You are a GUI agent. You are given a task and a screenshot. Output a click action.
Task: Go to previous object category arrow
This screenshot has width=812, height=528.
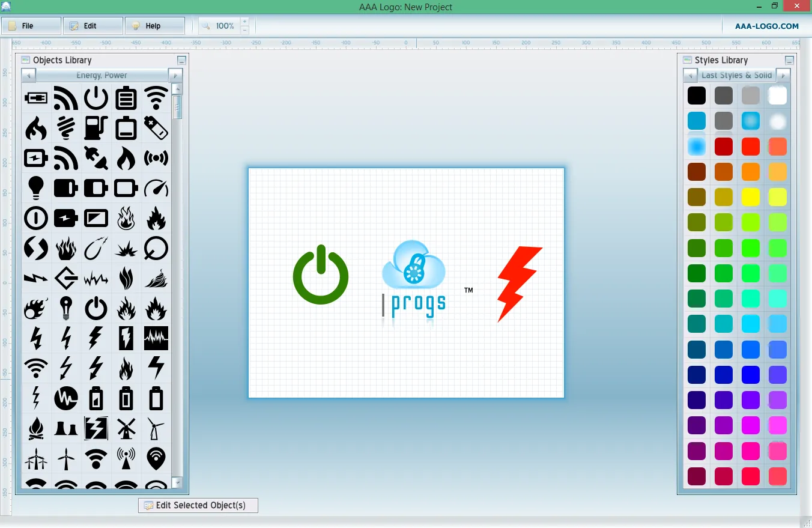point(29,76)
